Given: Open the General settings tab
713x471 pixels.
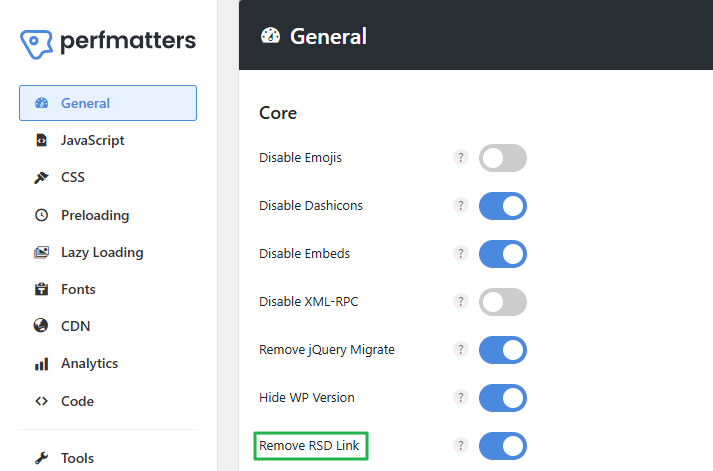Looking at the screenshot, I should coord(108,103).
